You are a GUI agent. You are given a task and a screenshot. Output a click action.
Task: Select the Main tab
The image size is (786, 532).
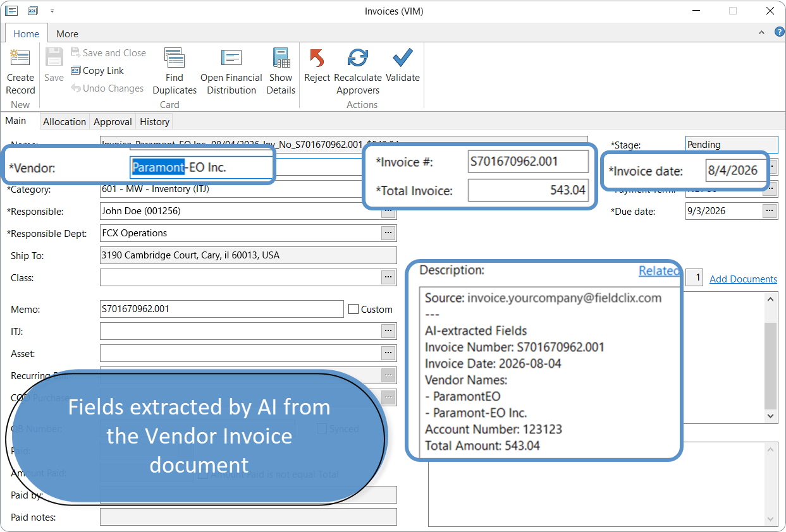pyautogui.click(x=16, y=121)
